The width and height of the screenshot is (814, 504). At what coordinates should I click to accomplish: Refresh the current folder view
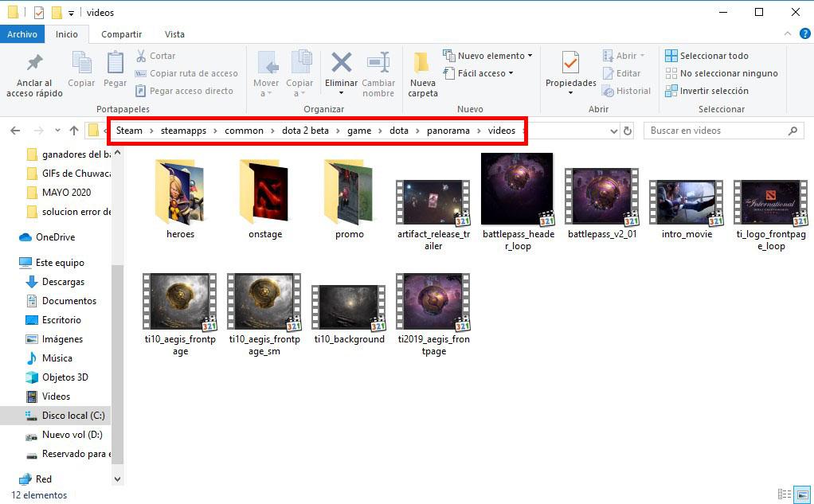click(628, 131)
